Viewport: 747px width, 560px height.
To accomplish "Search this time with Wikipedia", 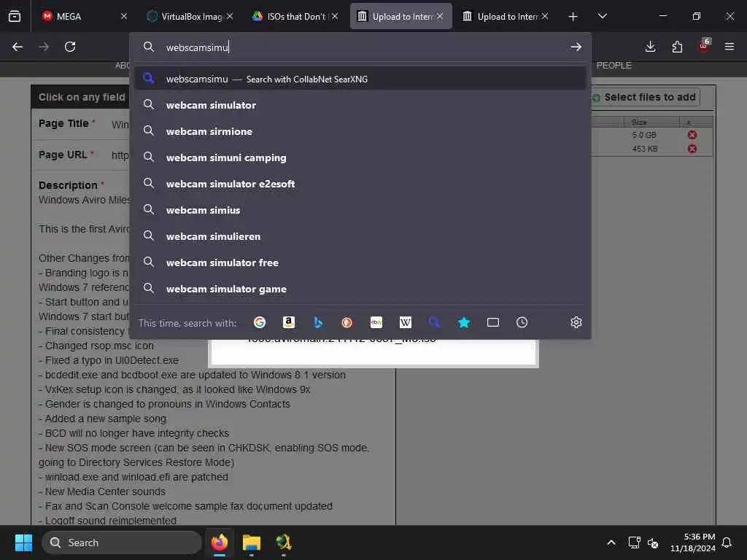I will point(406,322).
